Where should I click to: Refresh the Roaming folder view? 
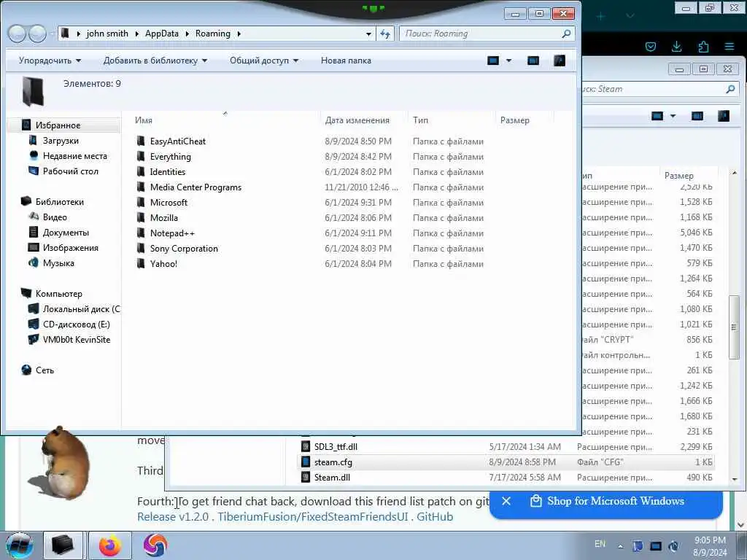point(385,34)
